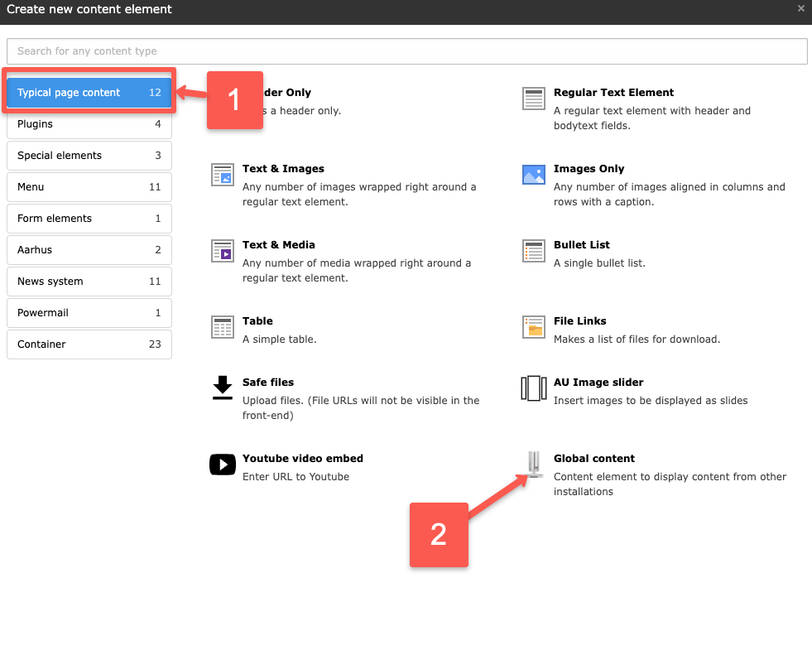Select the Text & Images icon
812x650 pixels.
click(x=223, y=175)
